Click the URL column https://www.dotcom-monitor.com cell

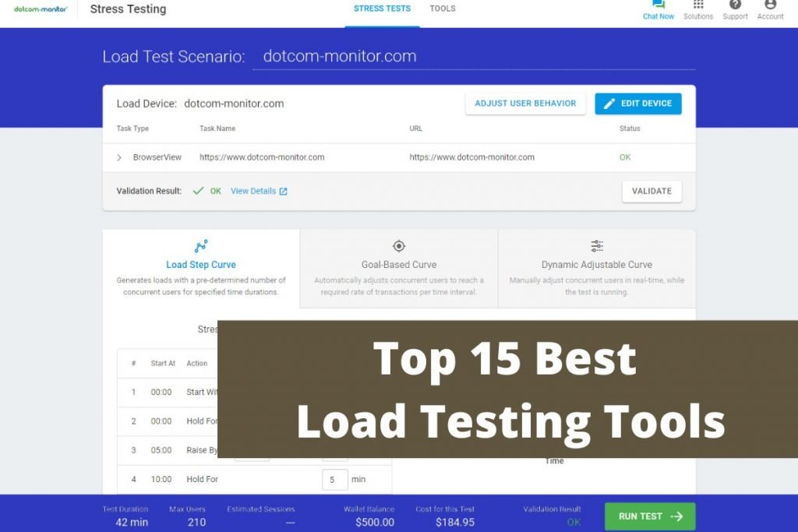(x=471, y=157)
